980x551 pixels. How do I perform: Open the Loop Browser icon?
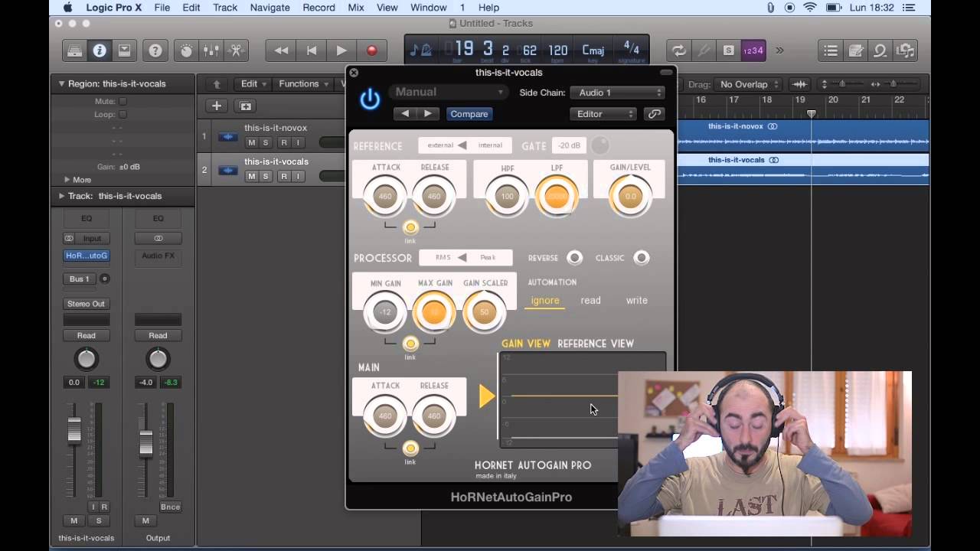[880, 51]
